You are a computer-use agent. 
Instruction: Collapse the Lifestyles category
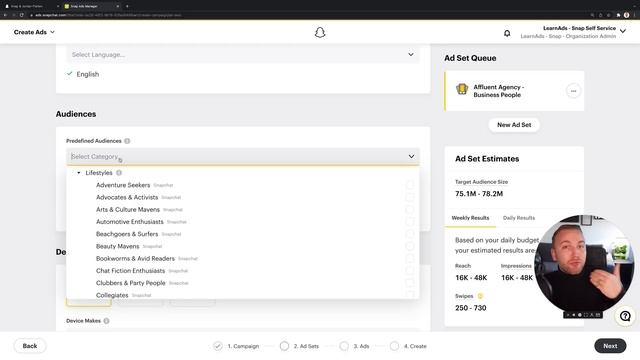pos(79,173)
